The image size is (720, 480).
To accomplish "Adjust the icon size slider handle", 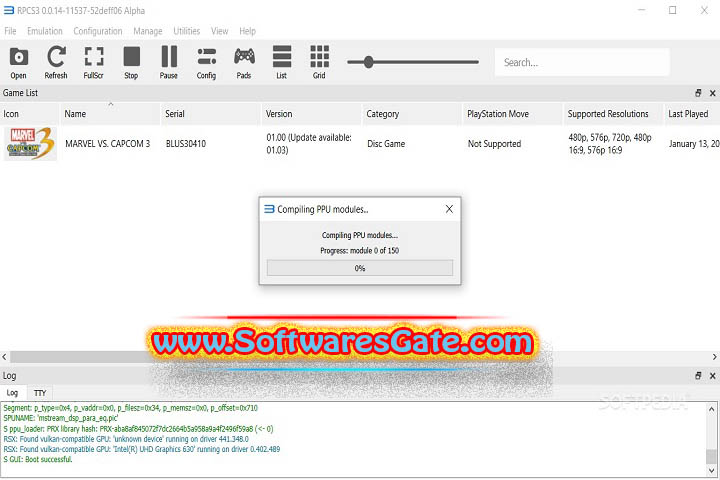I will click(x=368, y=62).
